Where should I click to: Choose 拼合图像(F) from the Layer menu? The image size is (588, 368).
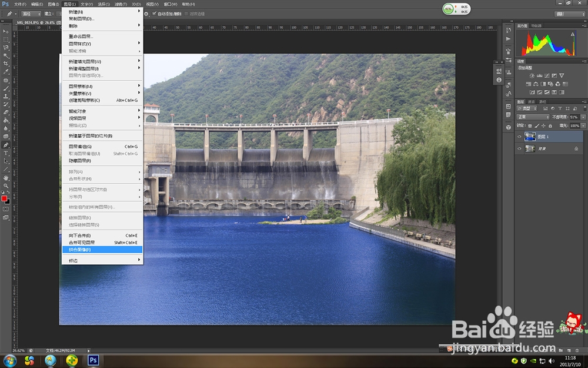click(x=102, y=250)
